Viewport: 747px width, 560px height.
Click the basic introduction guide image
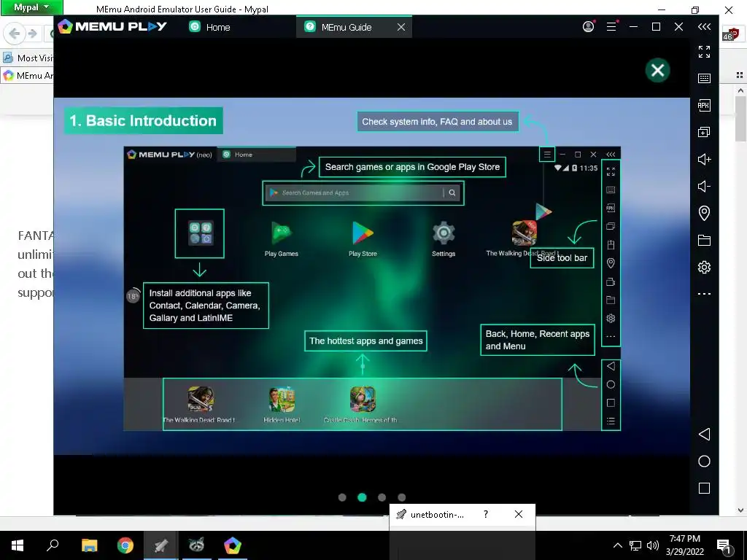coord(371,276)
